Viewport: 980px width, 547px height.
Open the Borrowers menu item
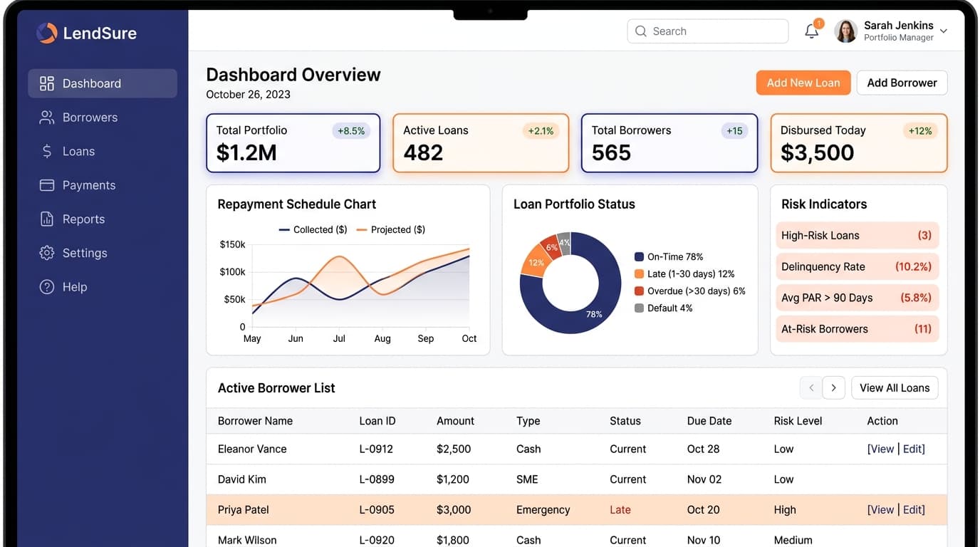click(103, 118)
